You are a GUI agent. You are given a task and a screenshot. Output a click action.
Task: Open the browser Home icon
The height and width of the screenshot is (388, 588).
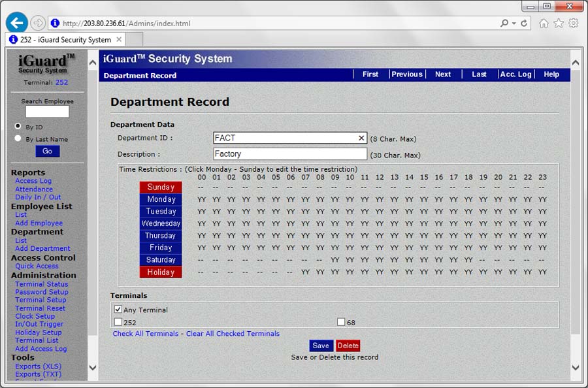tap(544, 24)
